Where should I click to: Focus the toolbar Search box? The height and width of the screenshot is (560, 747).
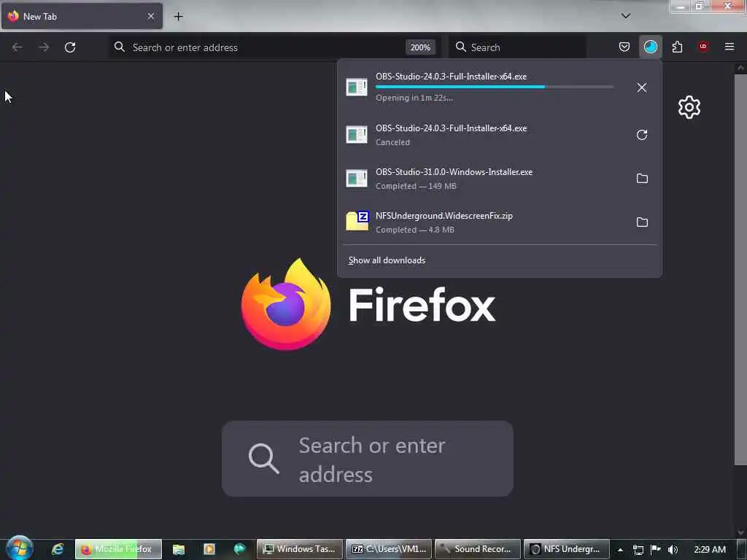coord(518,47)
